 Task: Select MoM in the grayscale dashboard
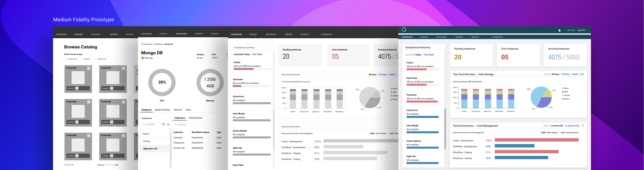(392, 74)
